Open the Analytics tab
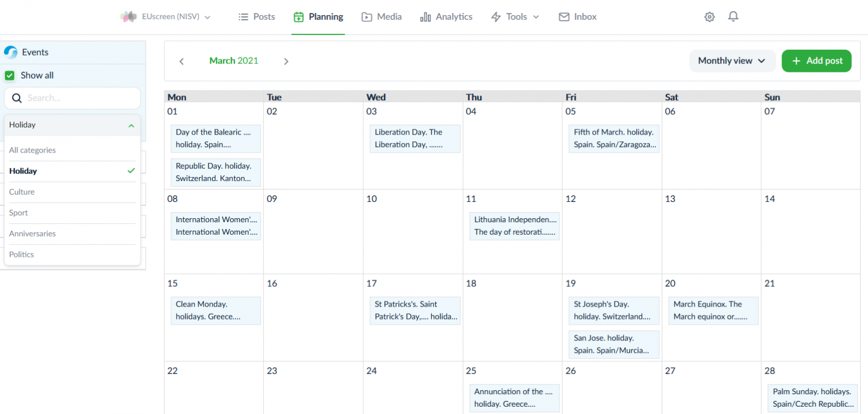Image resolution: width=868 pixels, height=414 pixels. click(x=446, y=17)
